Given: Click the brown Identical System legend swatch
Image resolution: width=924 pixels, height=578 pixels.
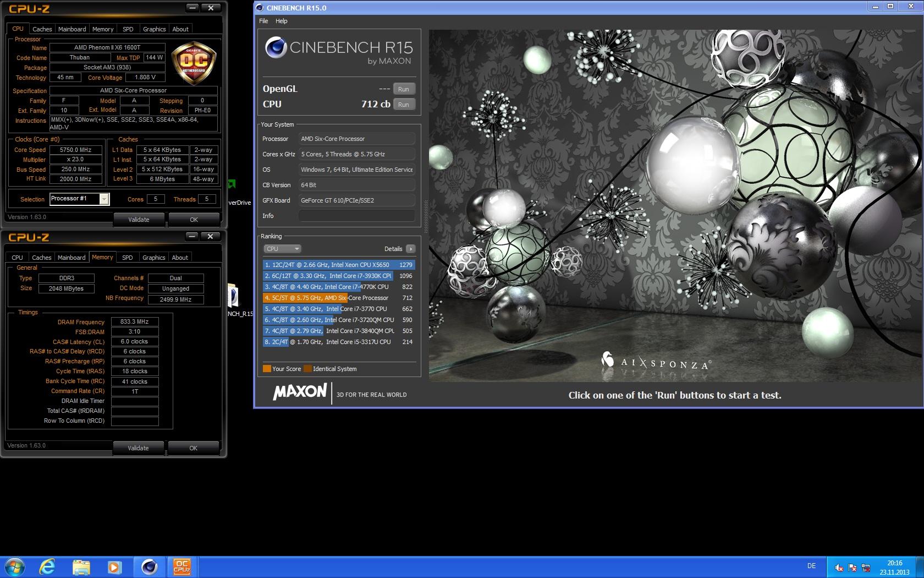Looking at the screenshot, I should coord(307,369).
